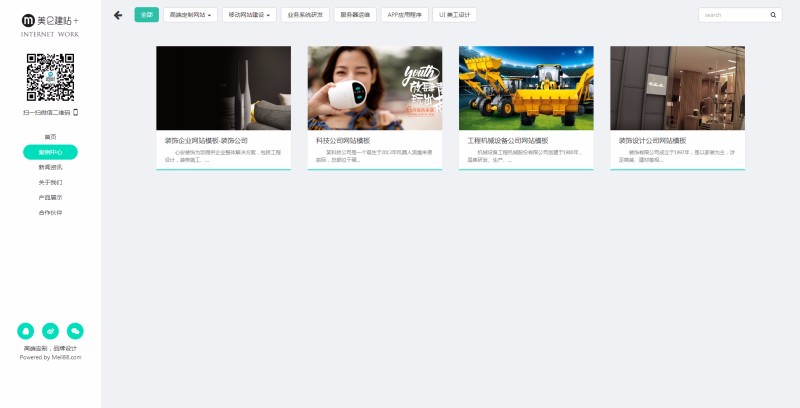Screen dimensions: 800x408
Task: Click the description under 科技公司网站模板
Action: [x=374, y=156]
